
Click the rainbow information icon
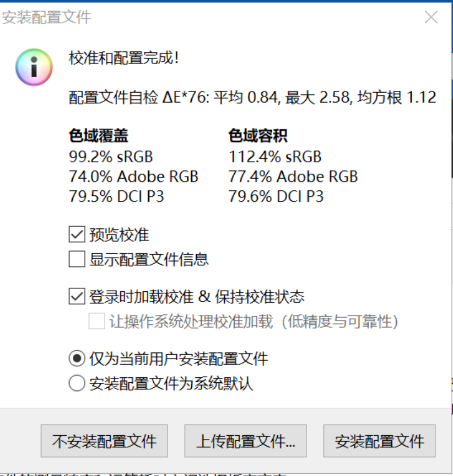pos(34,67)
